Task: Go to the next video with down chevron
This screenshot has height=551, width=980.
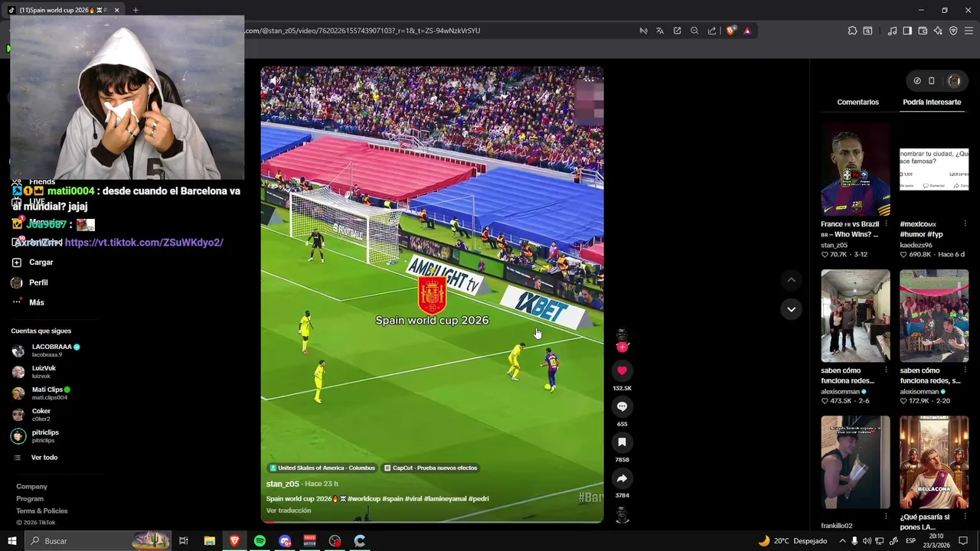Action: pos(791,309)
